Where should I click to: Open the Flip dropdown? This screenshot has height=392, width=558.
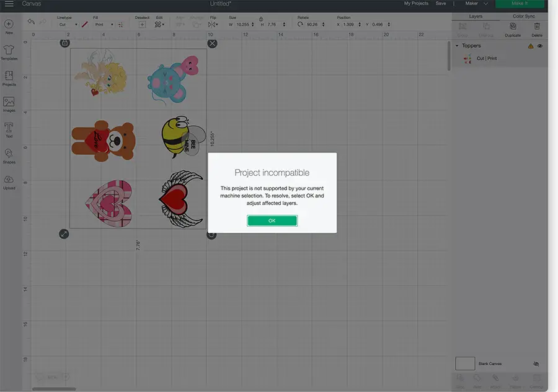click(x=213, y=25)
